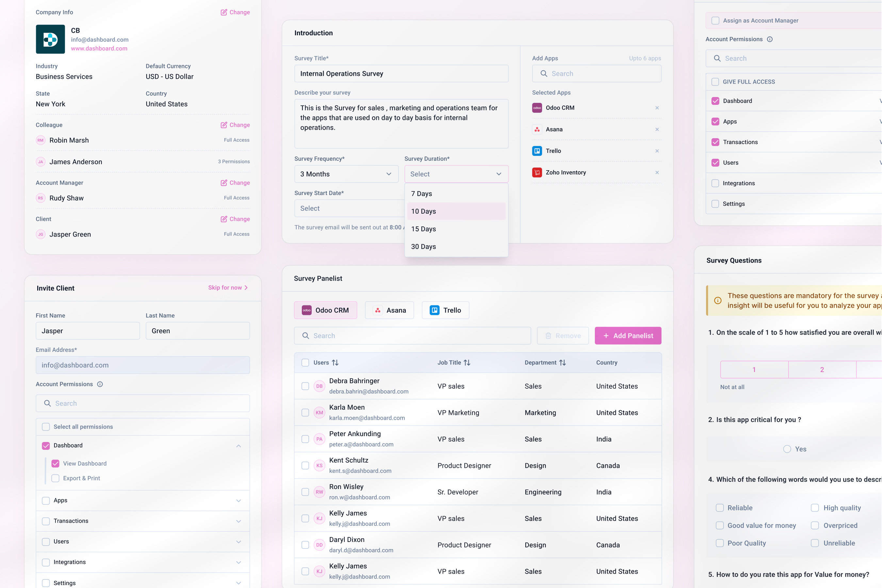Click the Change edit icon next to Company Info

point(224,12)
